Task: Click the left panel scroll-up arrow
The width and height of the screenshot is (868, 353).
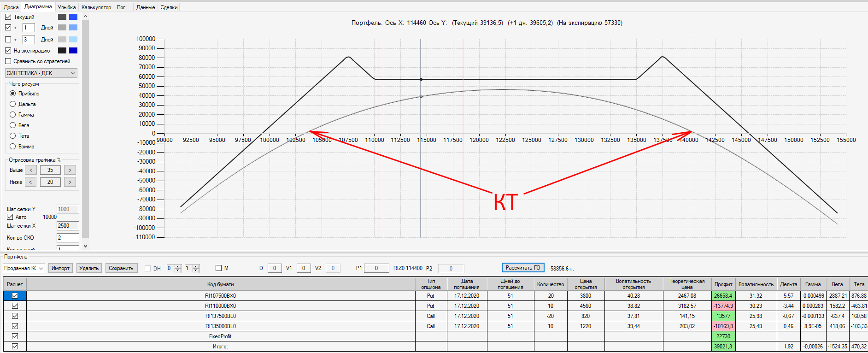Action: (x=85, y=17)
